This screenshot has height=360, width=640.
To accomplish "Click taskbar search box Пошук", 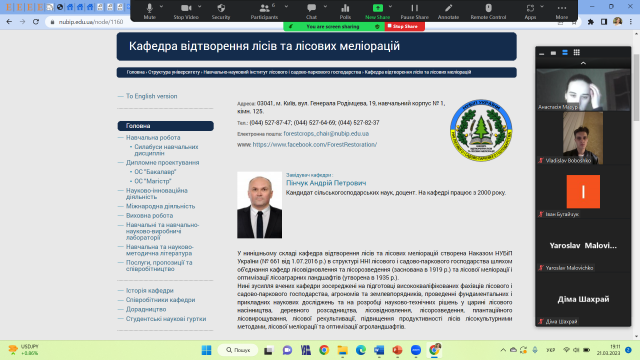I will click(238, 350).
